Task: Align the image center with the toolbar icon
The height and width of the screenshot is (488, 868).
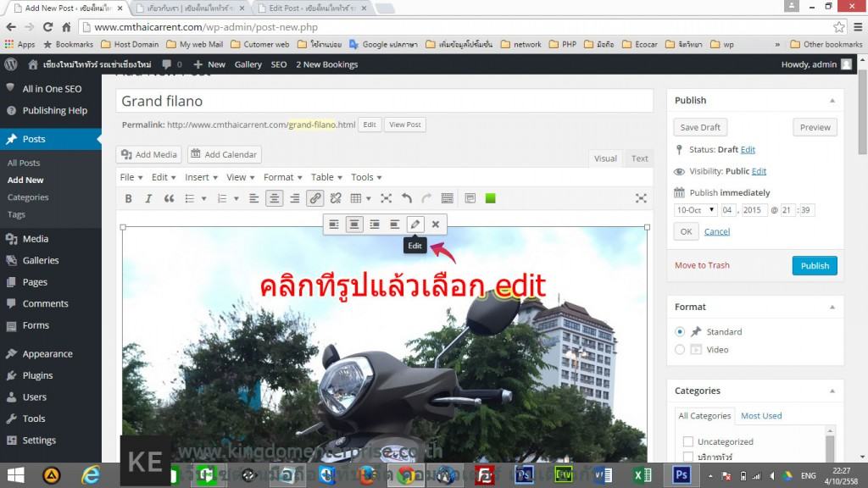Action: (x=353, y=224)
